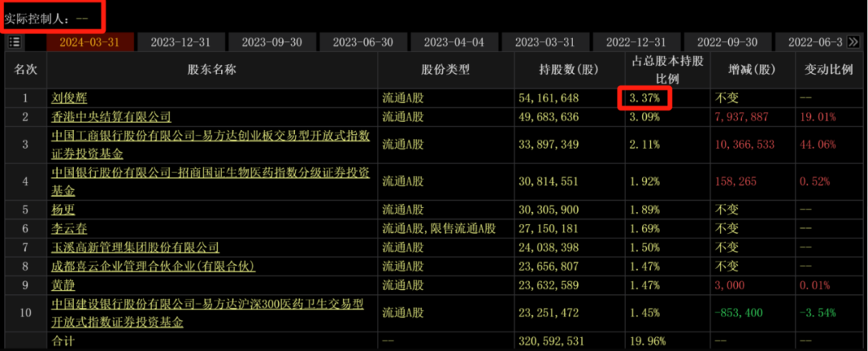Select the ratio 1.92% cell
This screenshot has width=868, height=351.
[645, 182]
